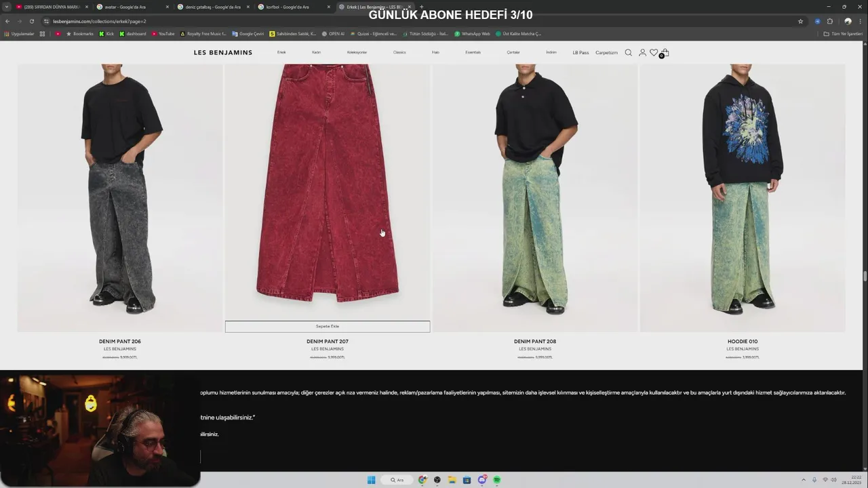This screenshot has width=868, height=488.
Task: Open the Essentials menu item
Action: point(473,52)
